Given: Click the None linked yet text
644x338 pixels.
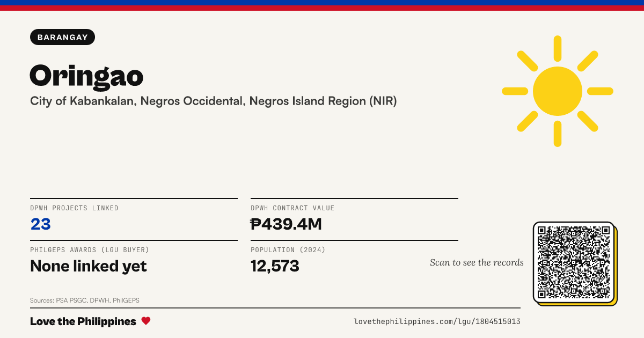Looking at the screenshot, I should (x=89, y=266).
